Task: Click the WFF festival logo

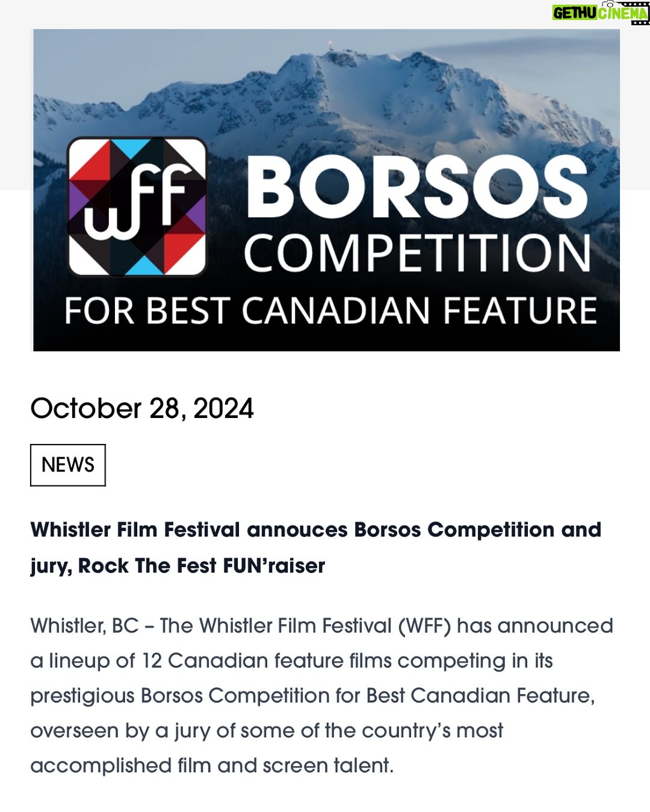Action: point(137,207)
